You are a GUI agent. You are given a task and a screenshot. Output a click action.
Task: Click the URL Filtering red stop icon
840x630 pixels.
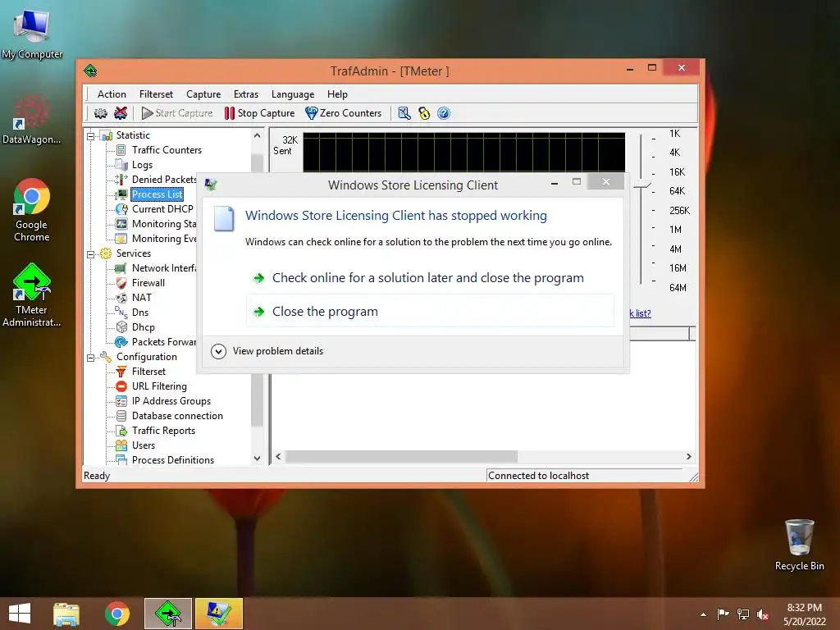121,386
